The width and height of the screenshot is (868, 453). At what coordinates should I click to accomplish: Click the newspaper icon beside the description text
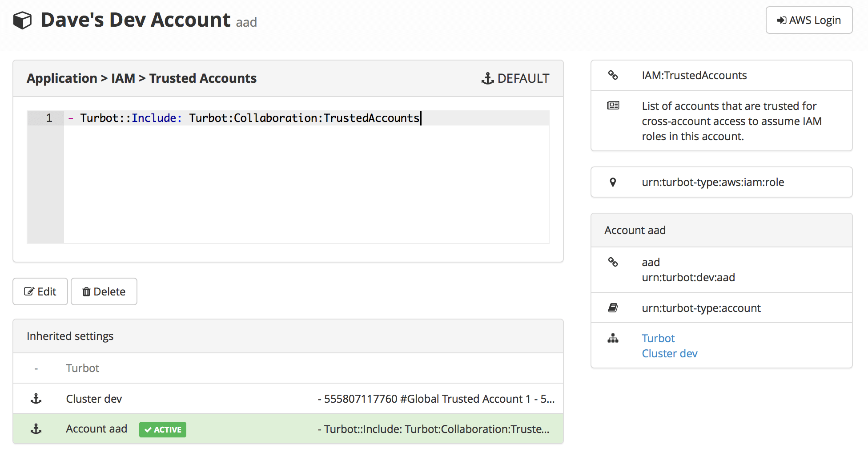613,105
